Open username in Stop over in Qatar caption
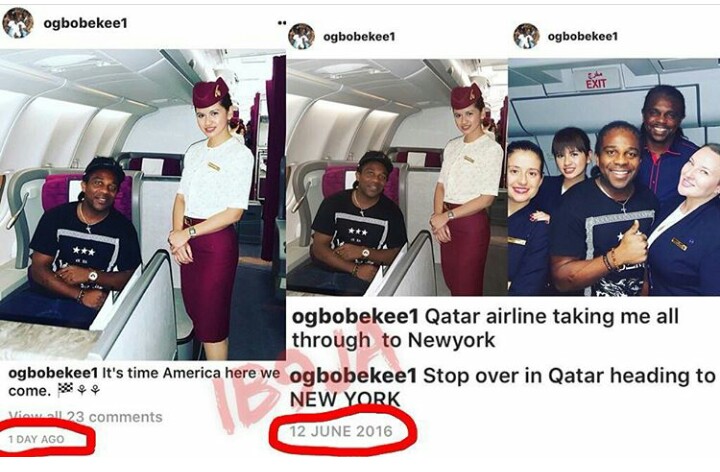 (354, 376)
